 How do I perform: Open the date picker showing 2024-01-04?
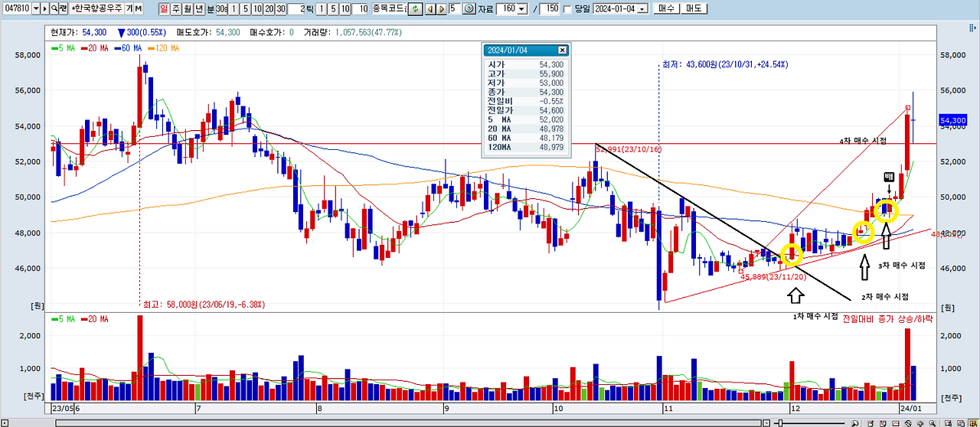pos(642,8)
